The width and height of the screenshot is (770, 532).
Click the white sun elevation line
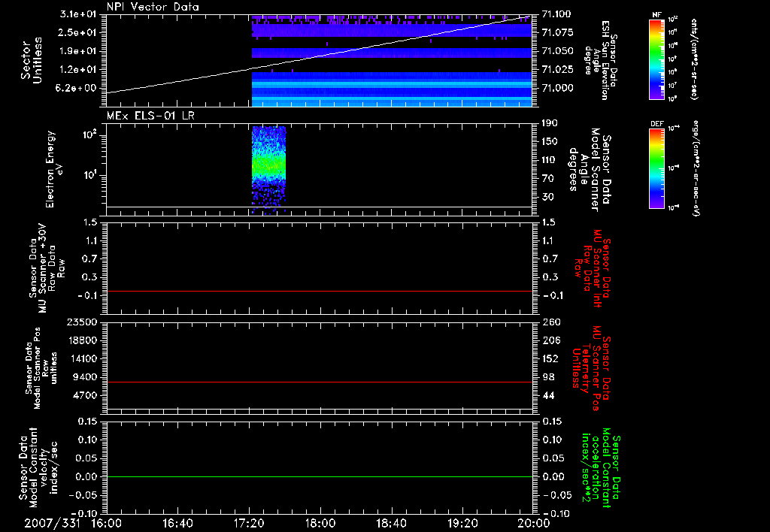coord(319,54)
